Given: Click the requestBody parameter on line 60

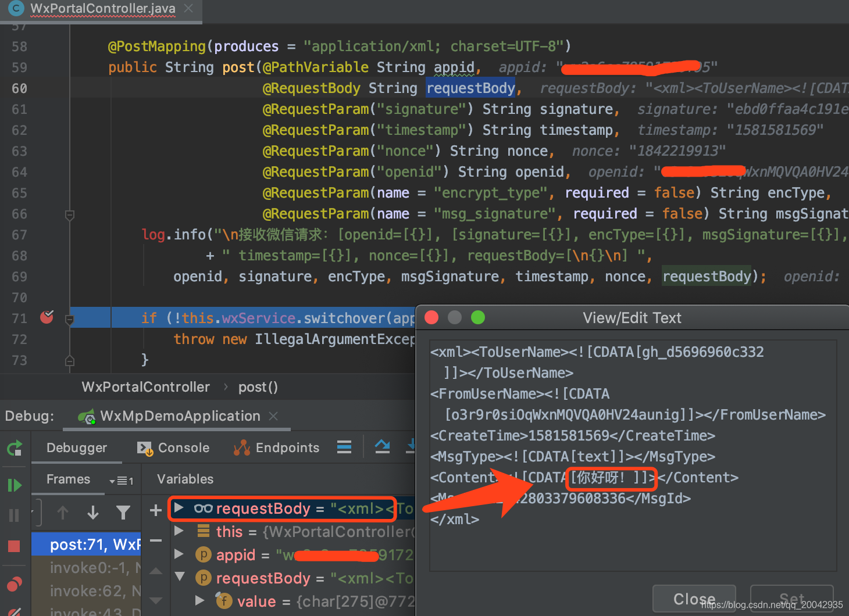Looking at the screenshot, I should 470,88.
